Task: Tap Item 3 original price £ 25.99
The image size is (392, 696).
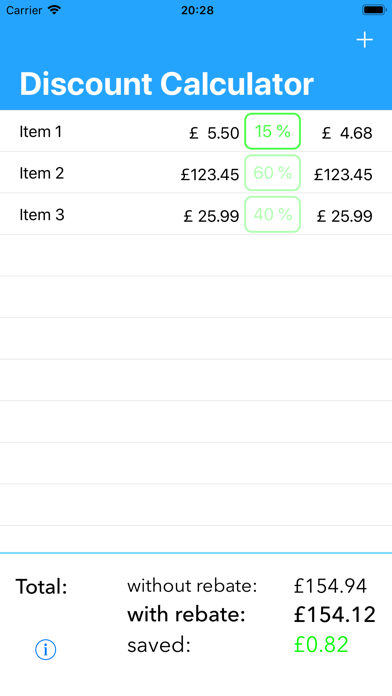Action: point(211,216)
